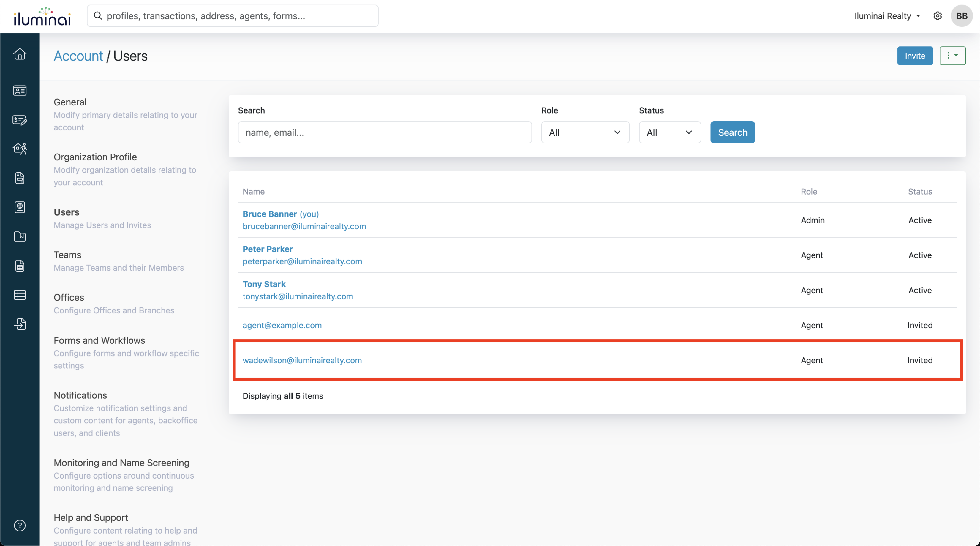Open Peter Parker user link
Viewport: 980px width, 546px height.
pos(268,249)
